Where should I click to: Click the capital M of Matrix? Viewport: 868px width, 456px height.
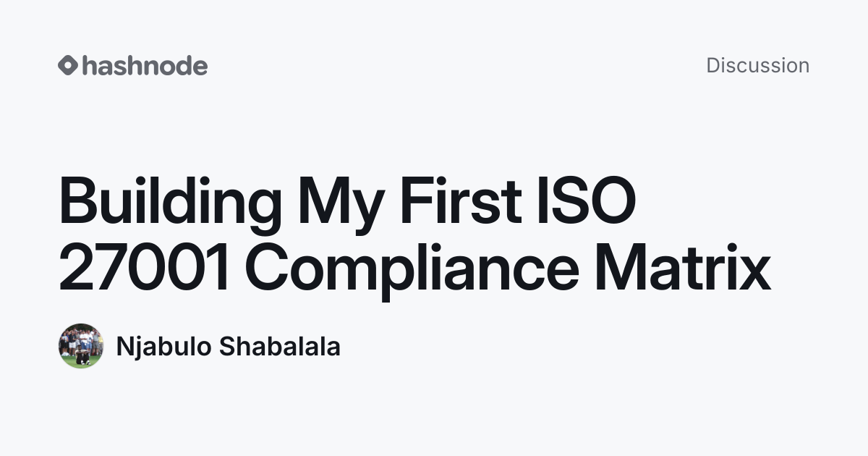623,268
